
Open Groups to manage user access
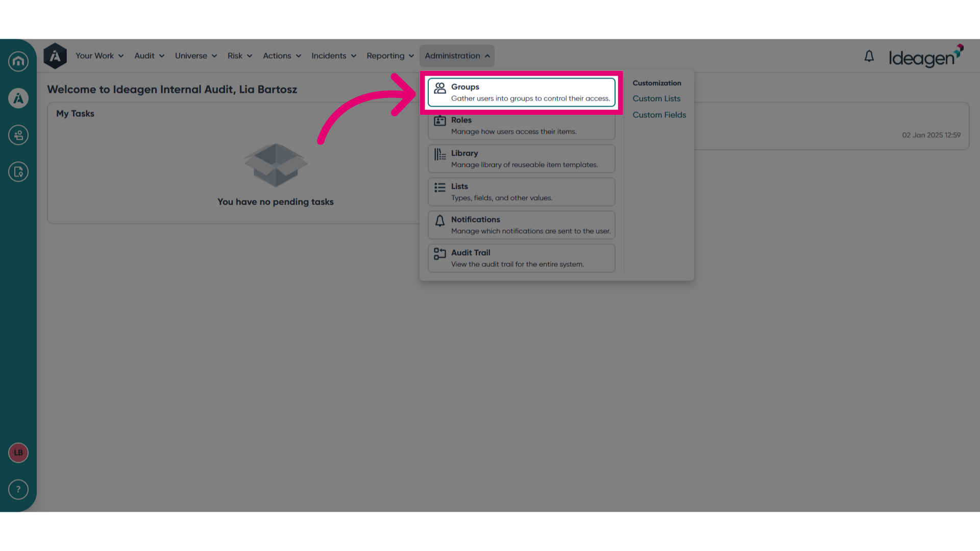[522, 92]
